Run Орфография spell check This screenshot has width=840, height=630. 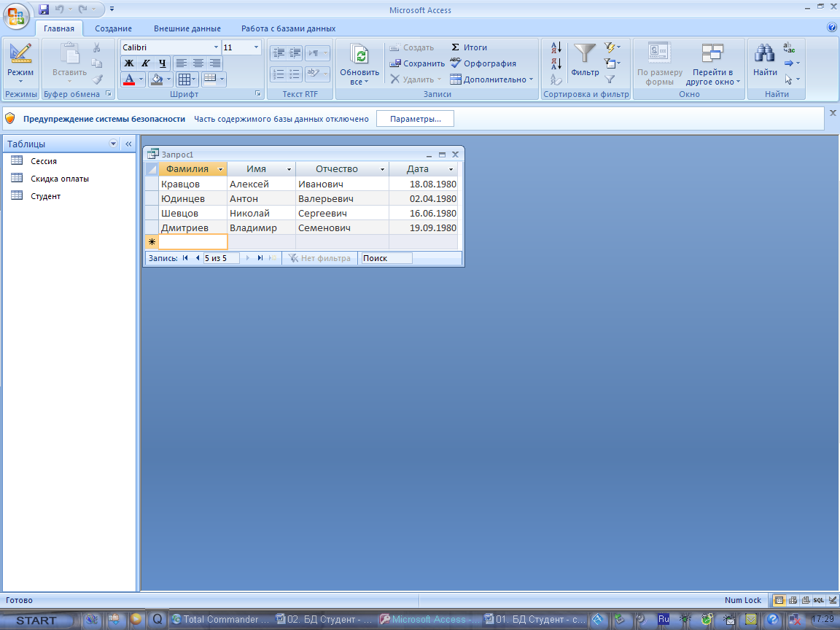tap(483, 63)
